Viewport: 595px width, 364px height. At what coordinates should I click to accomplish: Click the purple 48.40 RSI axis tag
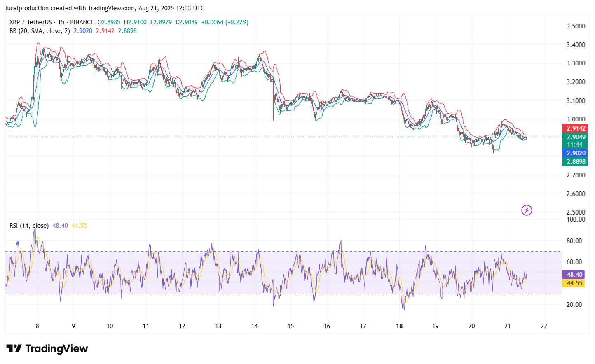coord(574,275)
